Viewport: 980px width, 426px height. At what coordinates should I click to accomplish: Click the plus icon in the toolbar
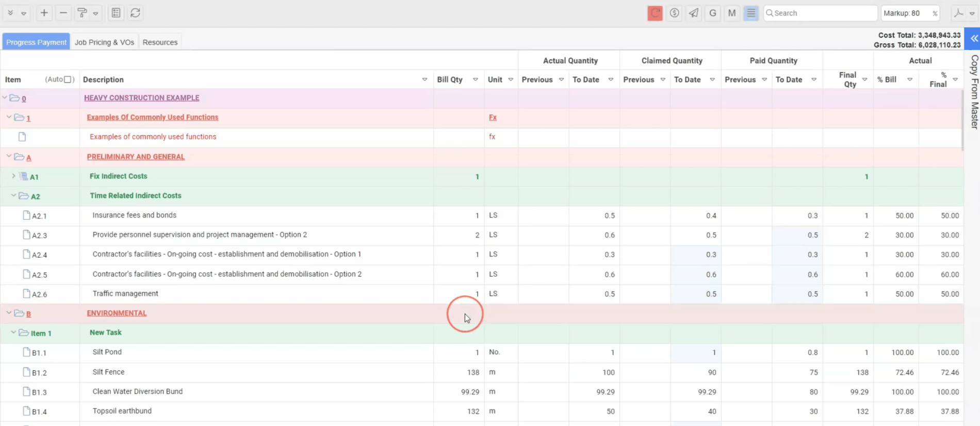click(44, 13)
